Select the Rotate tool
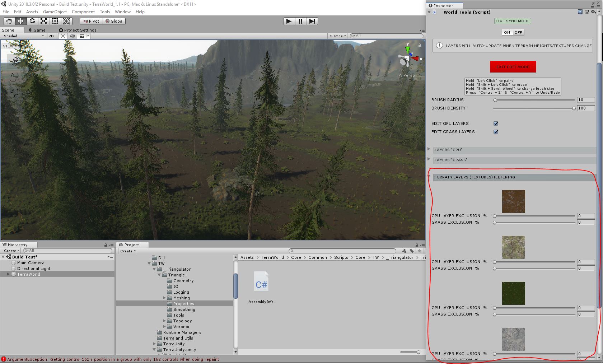The image size is (603, 364). click(32, 21)
